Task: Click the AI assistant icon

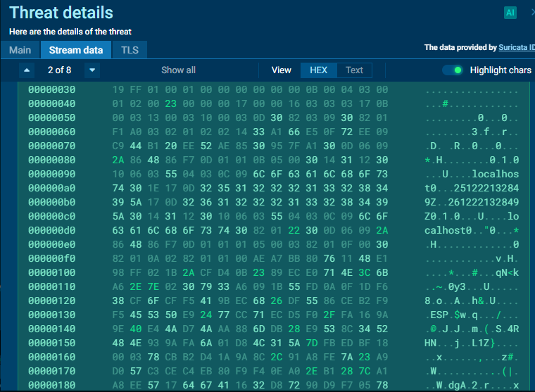Action: tap(510, 13)
